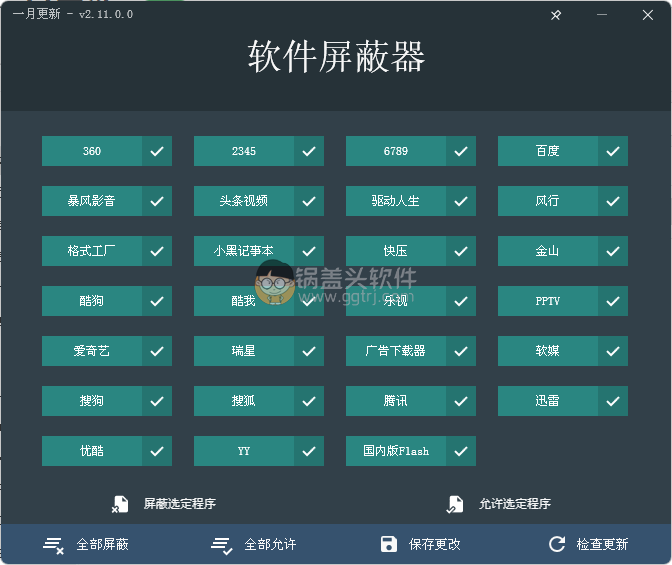
Task: Toggle the 2345 block checkbox
Action: [309, 151]
